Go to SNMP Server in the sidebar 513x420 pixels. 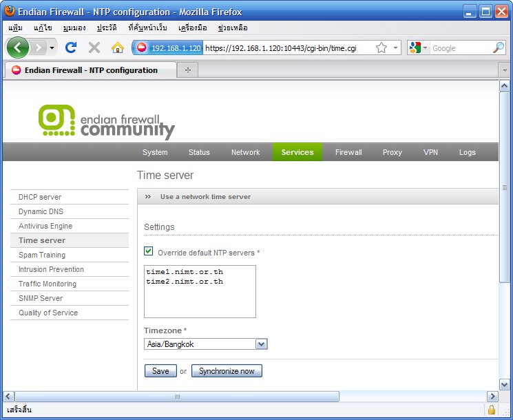[x=70, y=298]
